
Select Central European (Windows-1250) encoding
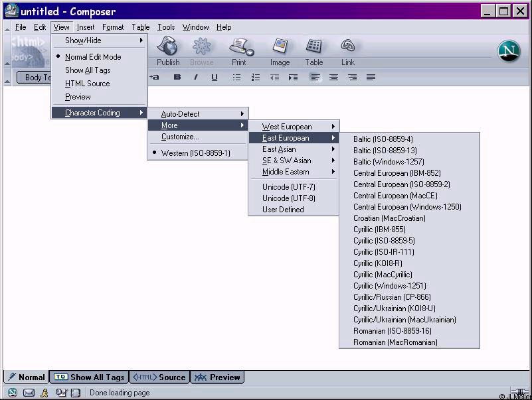[410, 207]
